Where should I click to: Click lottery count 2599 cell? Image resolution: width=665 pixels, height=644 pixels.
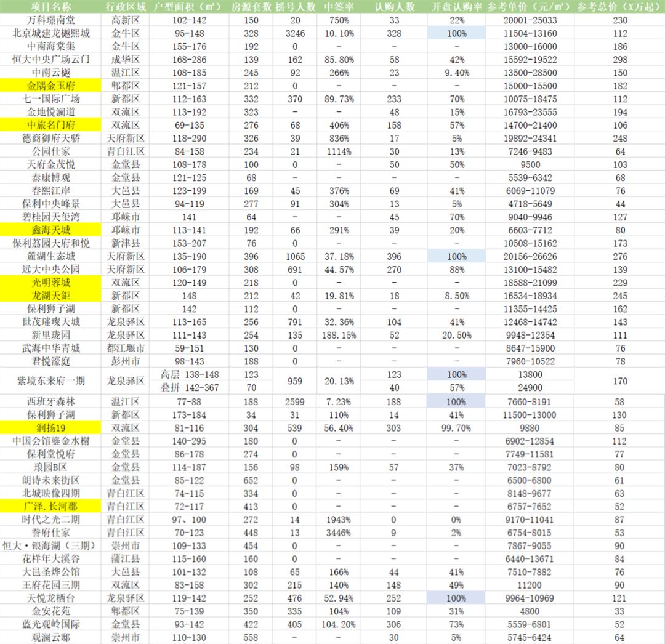pos(295,401)
